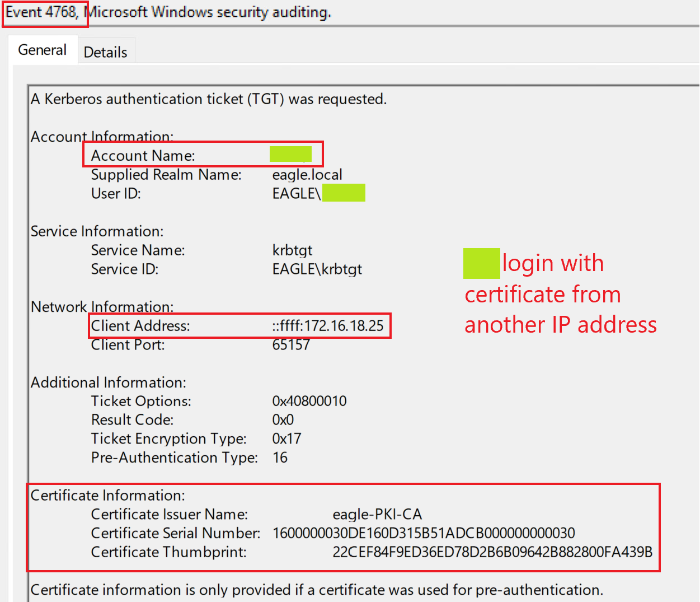700x602 pixels.
Task: Click the Certificate Serial Number value
Action: pyautogui.click(x=424, y=533)
